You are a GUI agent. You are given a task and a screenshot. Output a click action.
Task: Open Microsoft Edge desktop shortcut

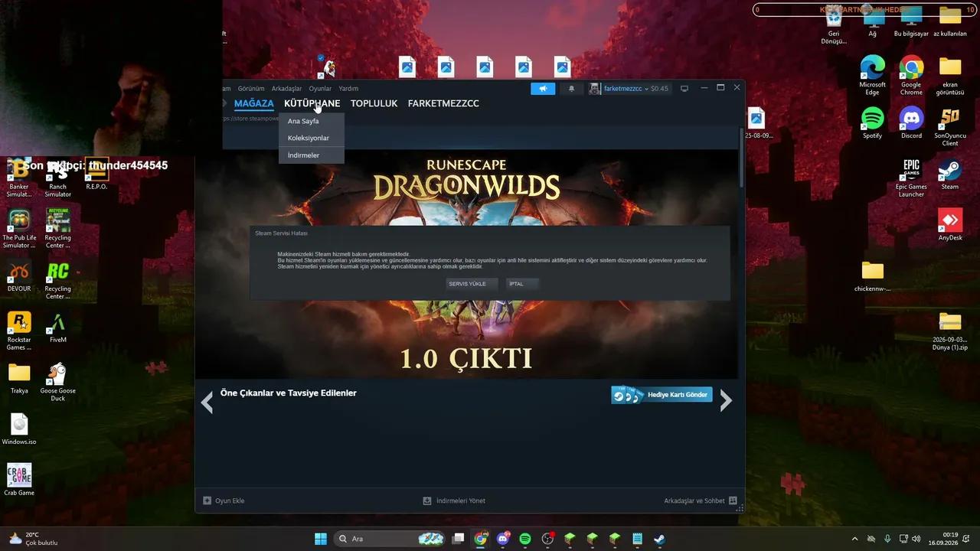pos(872,76)
